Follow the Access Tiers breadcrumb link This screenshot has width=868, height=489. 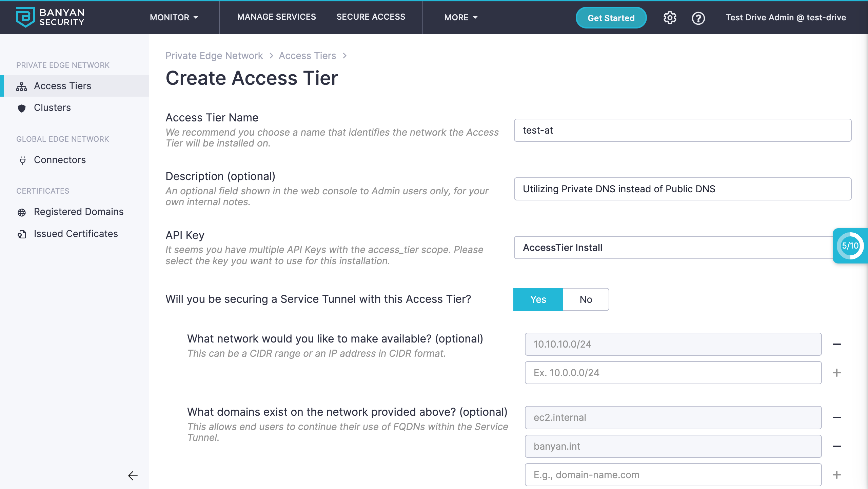307,56
